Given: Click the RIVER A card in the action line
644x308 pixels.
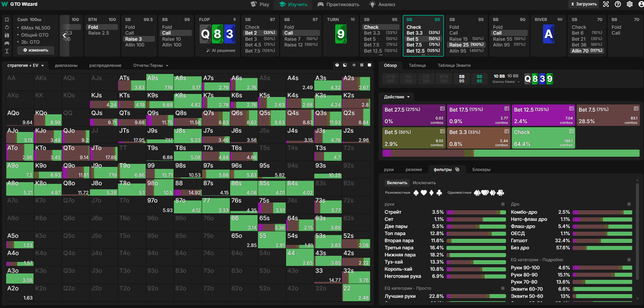Looking at the screenshot, I should 548,34.
